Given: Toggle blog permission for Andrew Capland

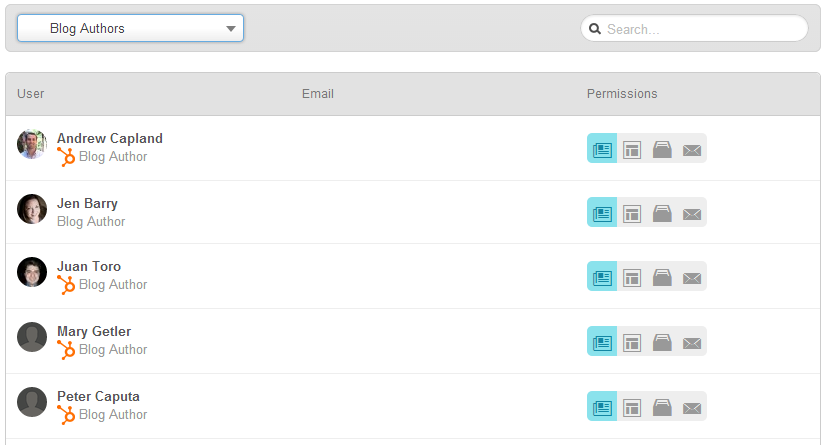Looking at the screenshot, I should click(x=602, y=150).
